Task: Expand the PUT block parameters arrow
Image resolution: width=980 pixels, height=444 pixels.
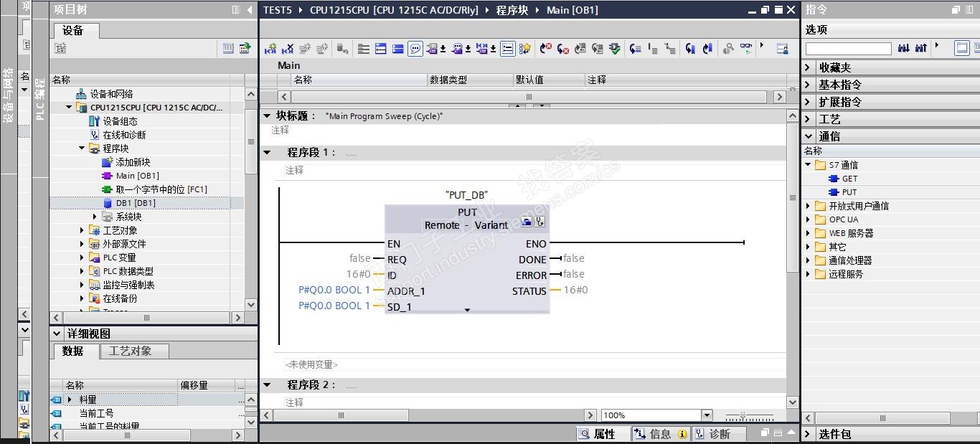Action: tap(467, 310)
